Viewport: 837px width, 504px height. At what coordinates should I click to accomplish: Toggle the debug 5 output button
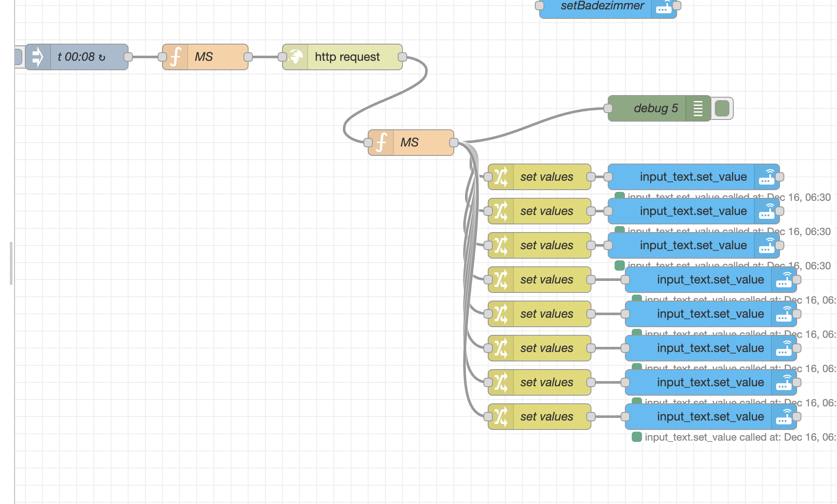tap(722, 108)
